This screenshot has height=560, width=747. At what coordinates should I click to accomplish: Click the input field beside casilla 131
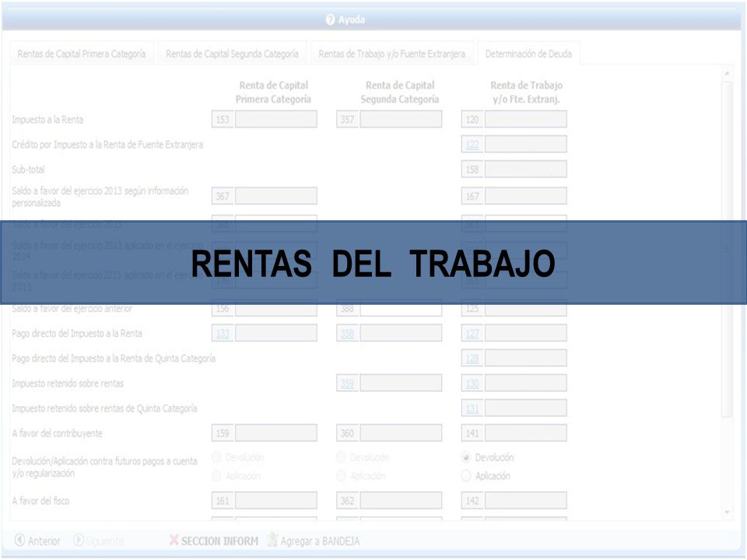[x=526, y=408]
